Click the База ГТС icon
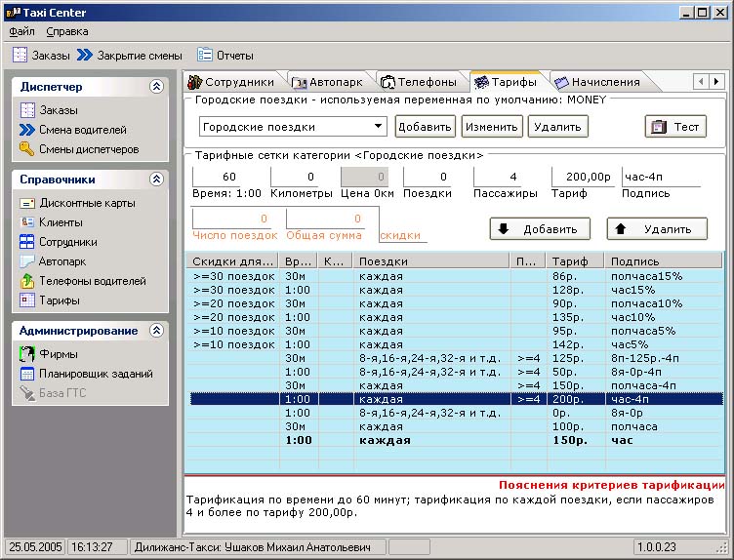The height and width of the screenshot is (560, 734). [x=27, y=393]
